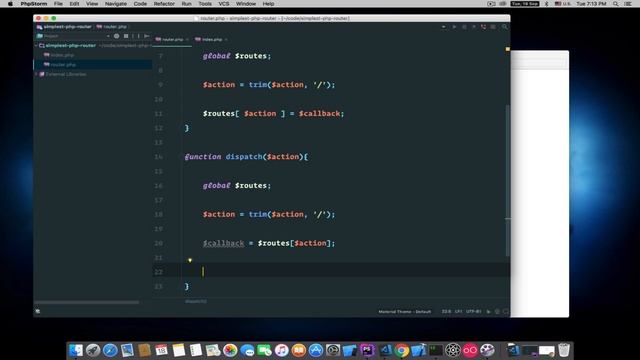Open the PhpStorm application menu

click(34, 4)
